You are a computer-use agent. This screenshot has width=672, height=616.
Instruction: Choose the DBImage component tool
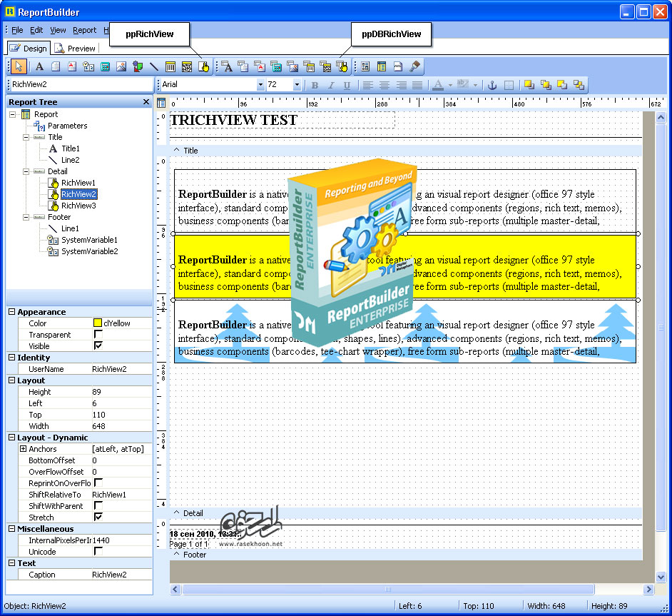tap(292, 66)
